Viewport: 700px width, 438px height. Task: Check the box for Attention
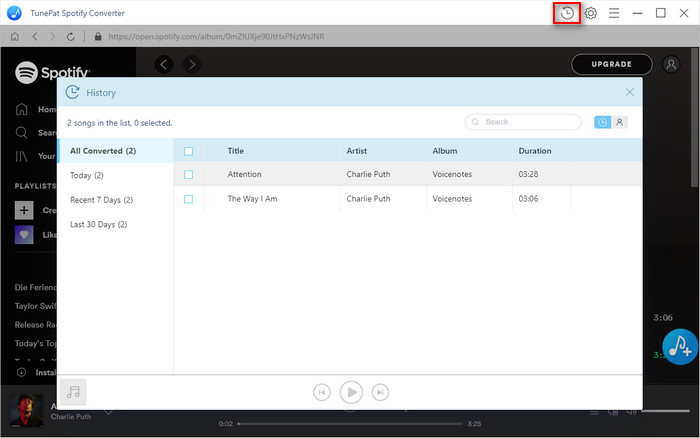pos(188,174)
